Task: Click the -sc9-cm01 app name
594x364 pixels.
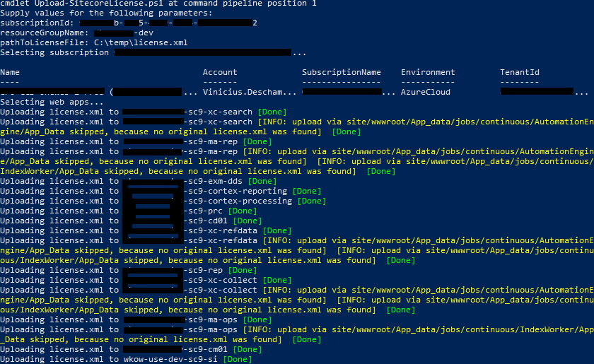Action: pyautogui.click(x=205, y=349)
